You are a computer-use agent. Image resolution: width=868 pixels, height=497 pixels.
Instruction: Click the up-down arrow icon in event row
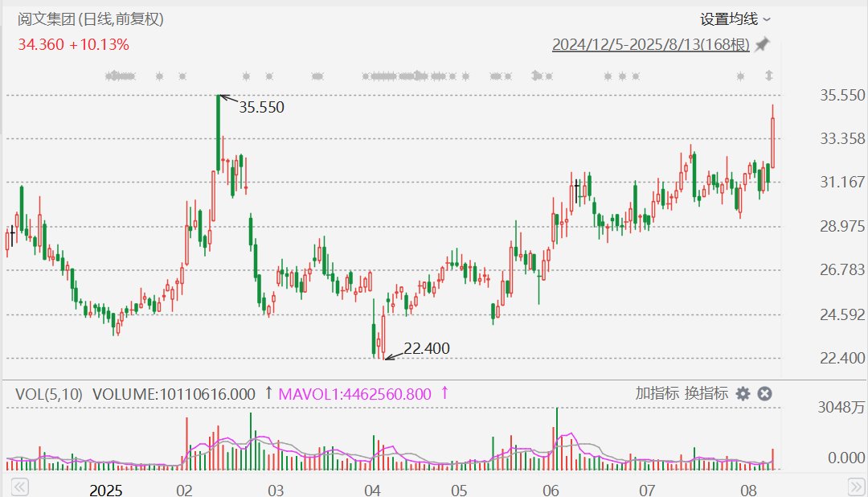pos(769,76)
